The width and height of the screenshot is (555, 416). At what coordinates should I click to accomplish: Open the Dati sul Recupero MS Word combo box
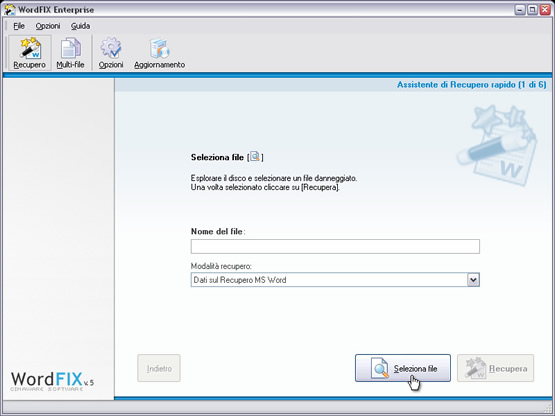coord(335,280)
